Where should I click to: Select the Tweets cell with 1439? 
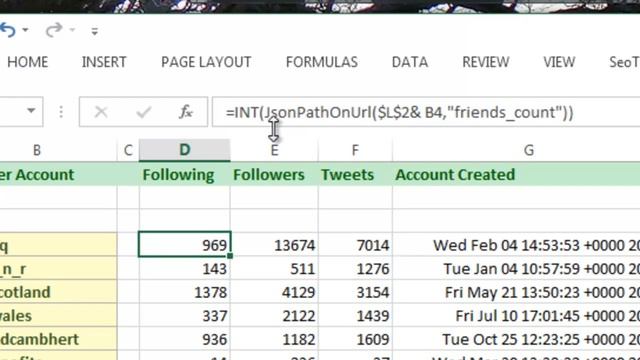point(355,316)
